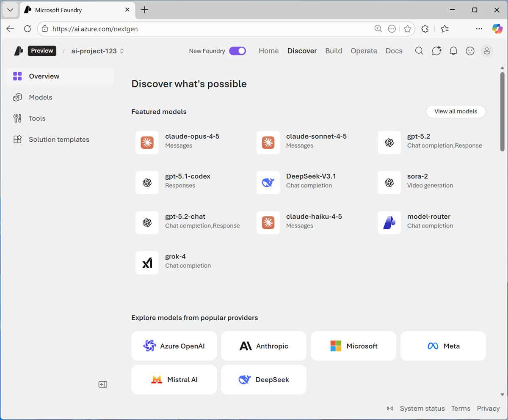Open the tab actions chevron next to tabs
The width and height of the screenshot is (508, 420).
tap(10, 10)
